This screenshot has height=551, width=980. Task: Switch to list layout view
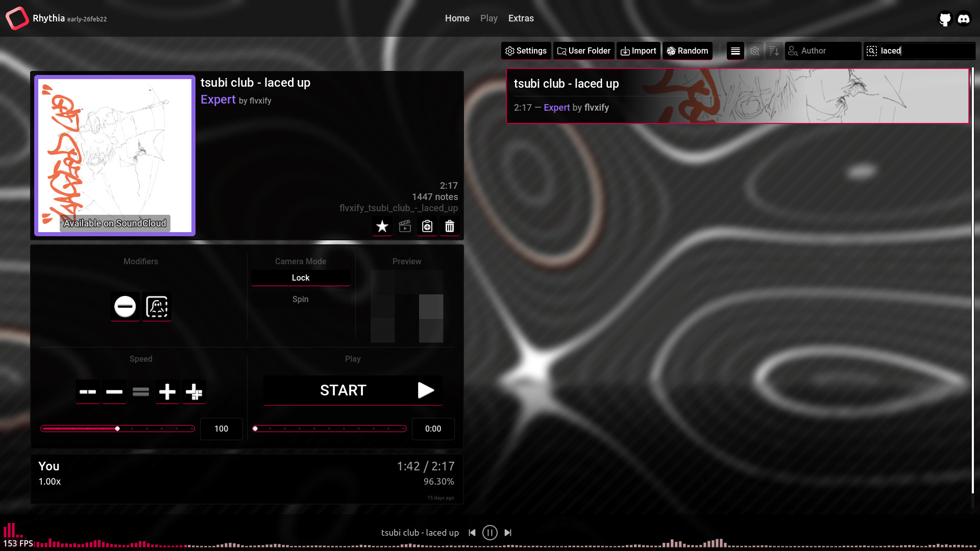point(735,51)
